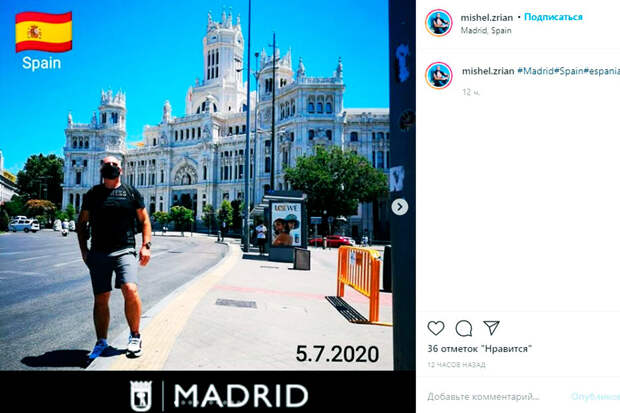Click mishel.zrian username in the caption
Image resolution: width=620 pixels, height=413 pixels.
(x=488, y=71)
